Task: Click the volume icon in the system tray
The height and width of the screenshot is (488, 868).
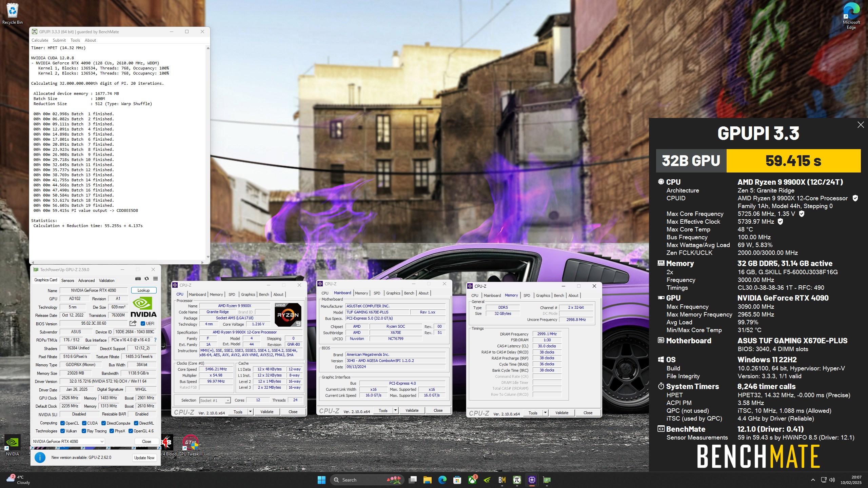Action: [x=832, y=480]
